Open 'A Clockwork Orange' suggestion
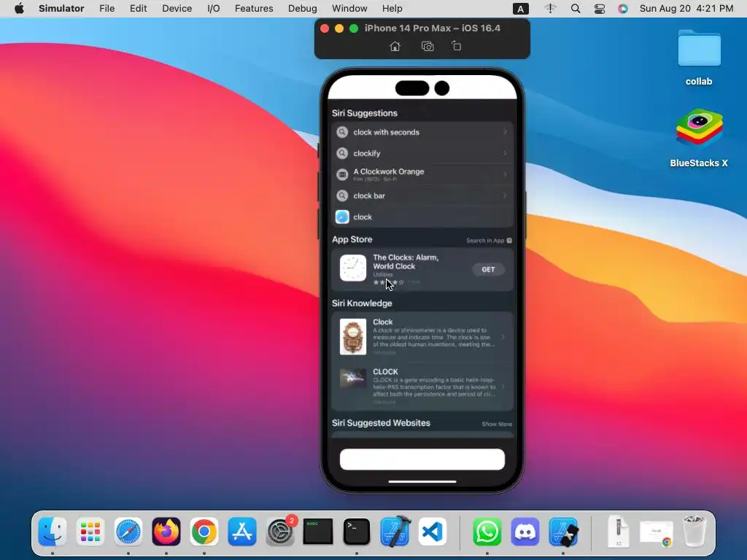The width and height of the screenshot is (747, 560). (x=422, y=174)
